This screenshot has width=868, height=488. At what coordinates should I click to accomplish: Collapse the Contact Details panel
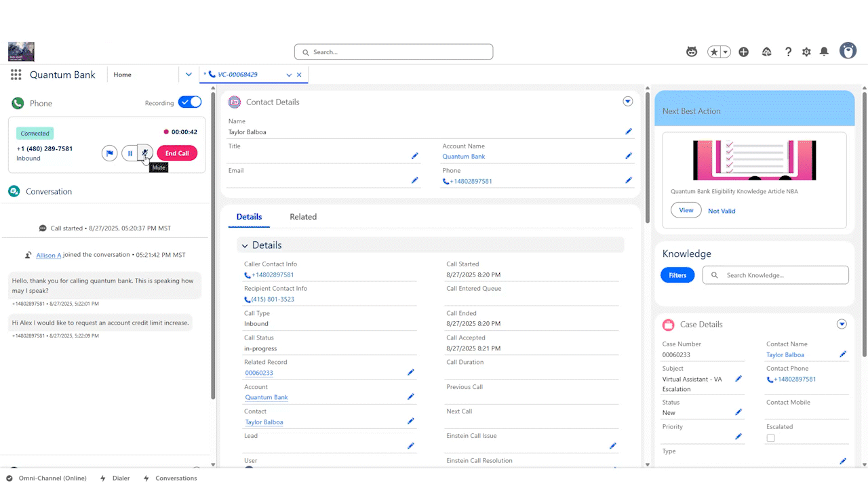click(x=627, y=101)
